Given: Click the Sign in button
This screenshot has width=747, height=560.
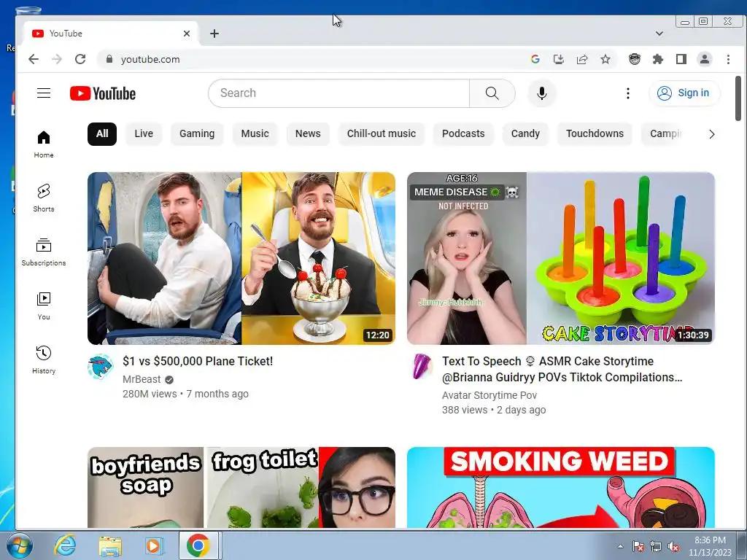Looking at the screenshot, I should (x=684, y=93).
